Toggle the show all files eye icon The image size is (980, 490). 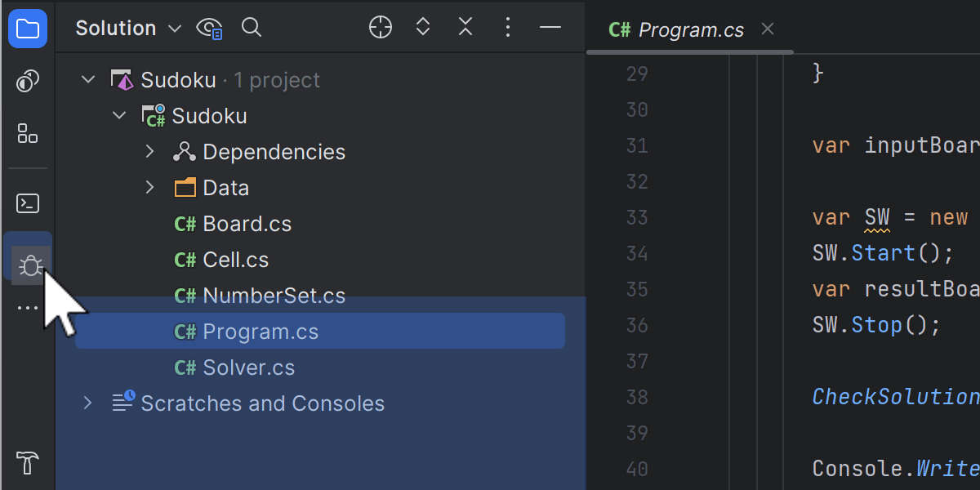(x=209, y=29)
